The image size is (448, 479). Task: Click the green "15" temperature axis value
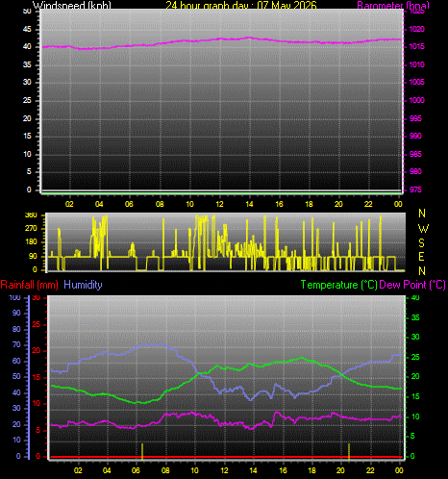[x=415, y=396]
